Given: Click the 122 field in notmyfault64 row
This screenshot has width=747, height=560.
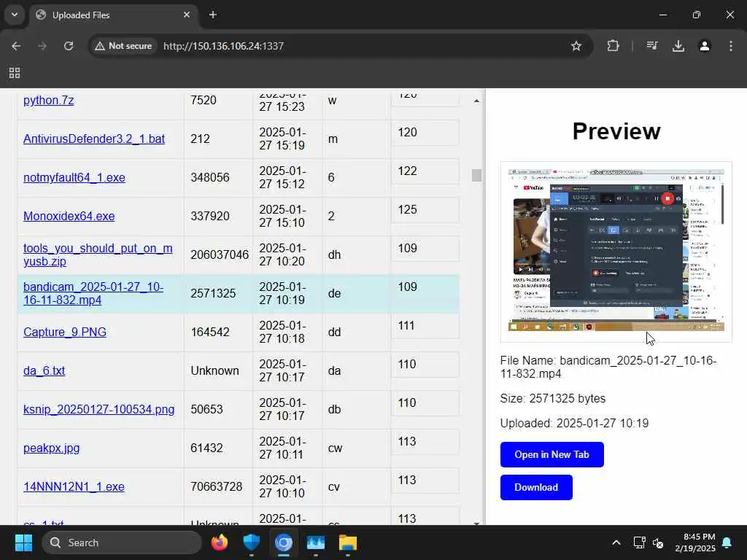Looking at the screenshot, I should [x=425, y=171].
